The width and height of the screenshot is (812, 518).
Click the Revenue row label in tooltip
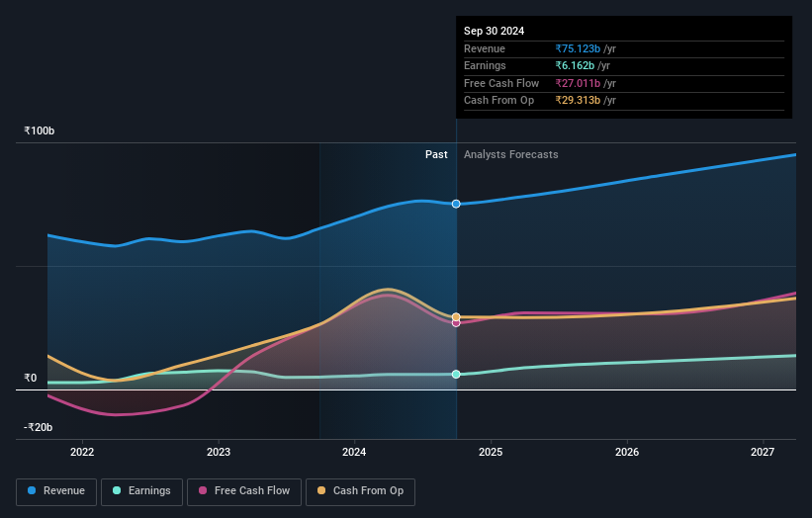485,48
